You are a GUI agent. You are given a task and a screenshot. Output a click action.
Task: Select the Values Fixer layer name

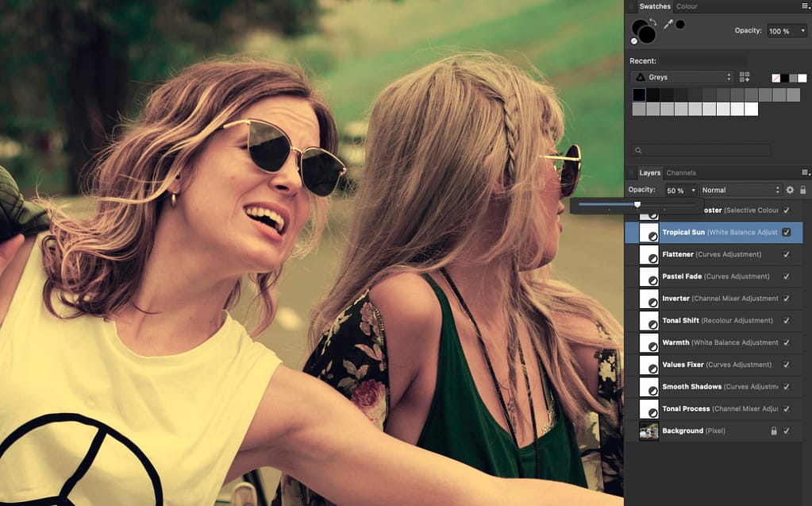point(683,365)
